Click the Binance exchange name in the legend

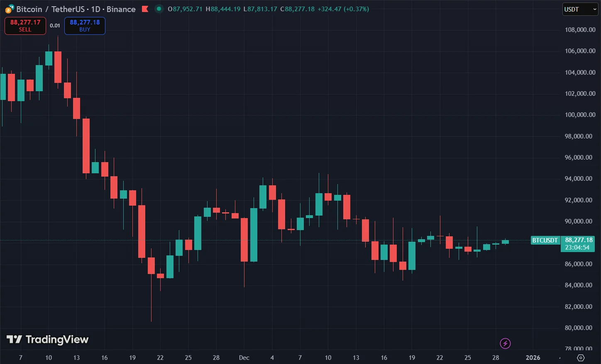click(121, 9)
